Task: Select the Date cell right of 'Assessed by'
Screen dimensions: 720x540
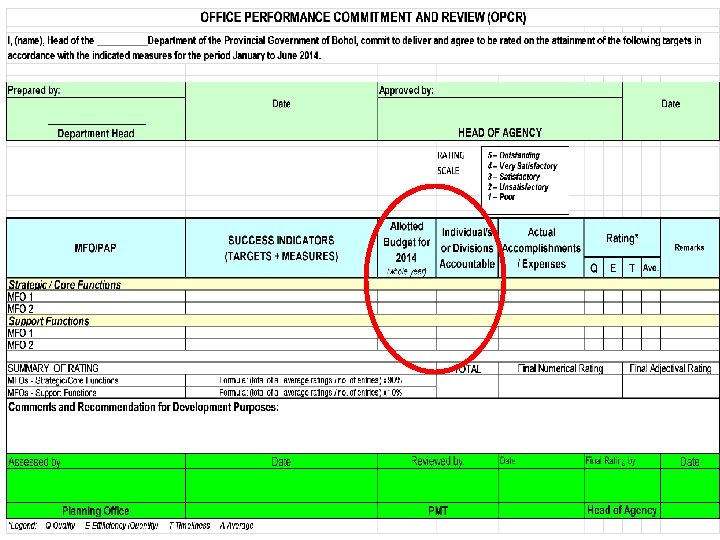Action: click(x=281, y=461)
